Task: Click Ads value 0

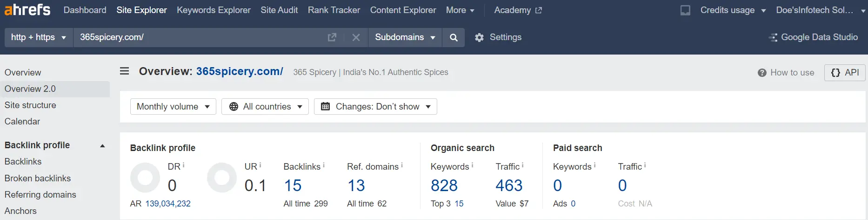Action: (x=573, y=204)
